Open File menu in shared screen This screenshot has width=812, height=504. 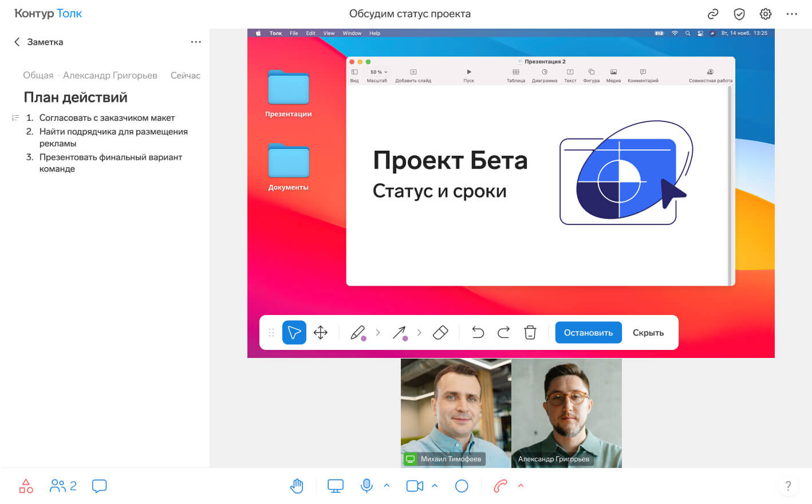(294, 33)
